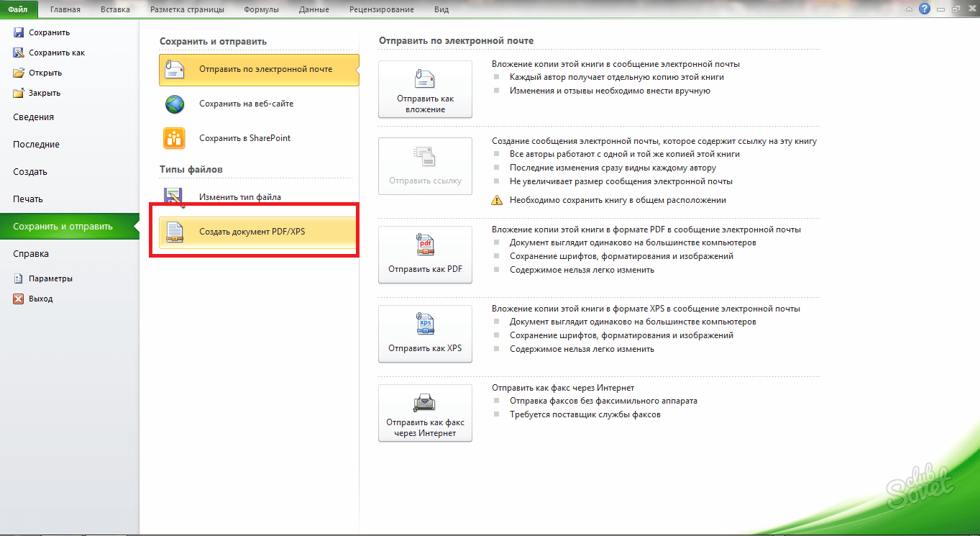980x536 pixels.
Task: Select the globe icon for Save to Web
Action: pos(175,104)
